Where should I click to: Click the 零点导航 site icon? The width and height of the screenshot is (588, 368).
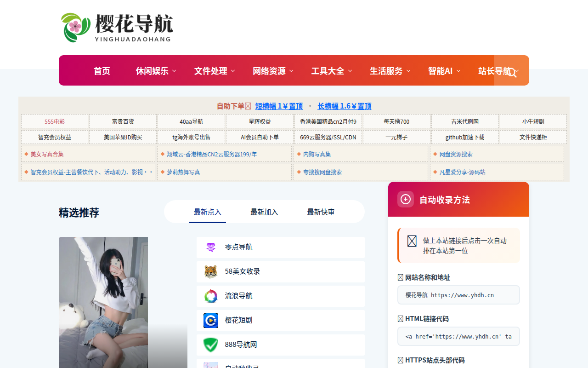211,247
